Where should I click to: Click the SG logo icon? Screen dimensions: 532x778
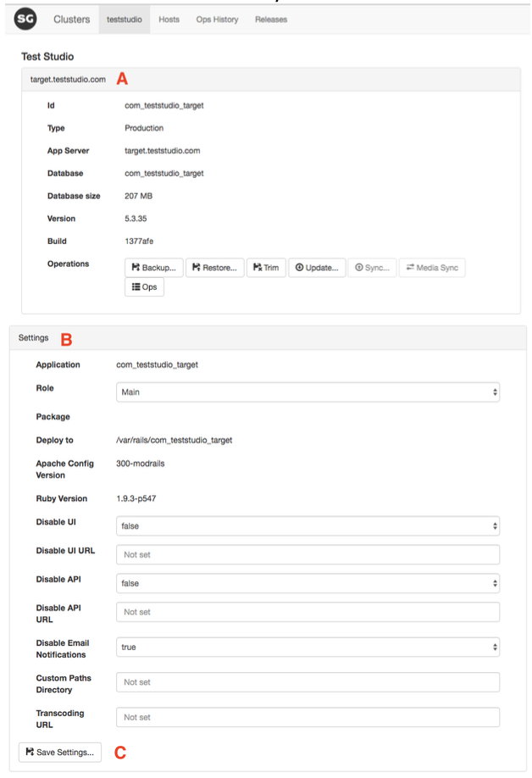coord(25,19)
